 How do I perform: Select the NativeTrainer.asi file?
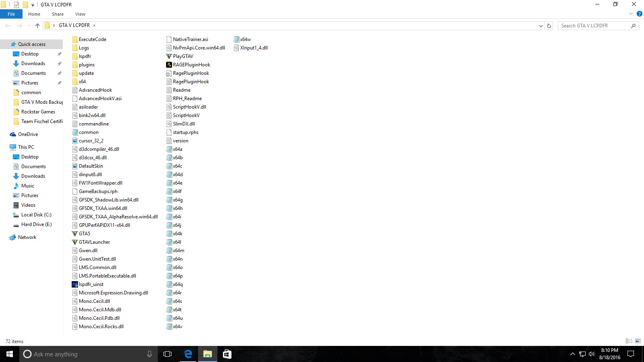pos(188,39)
